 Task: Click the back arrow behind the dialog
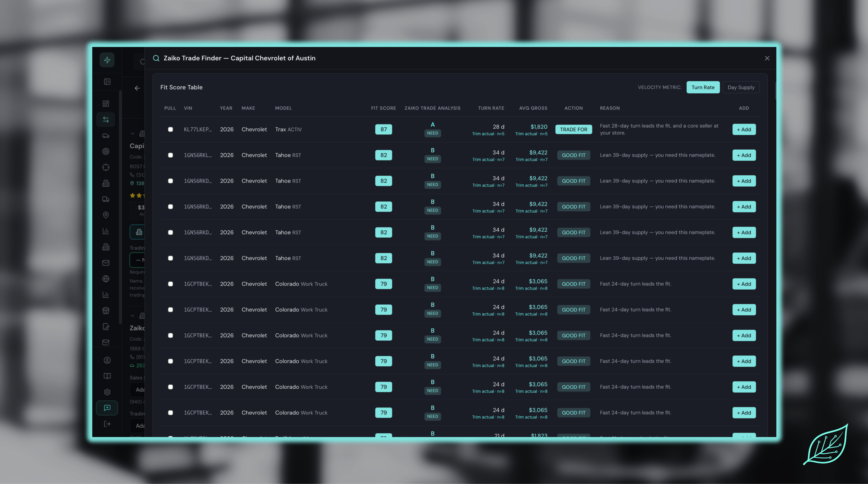click(137, 88)
